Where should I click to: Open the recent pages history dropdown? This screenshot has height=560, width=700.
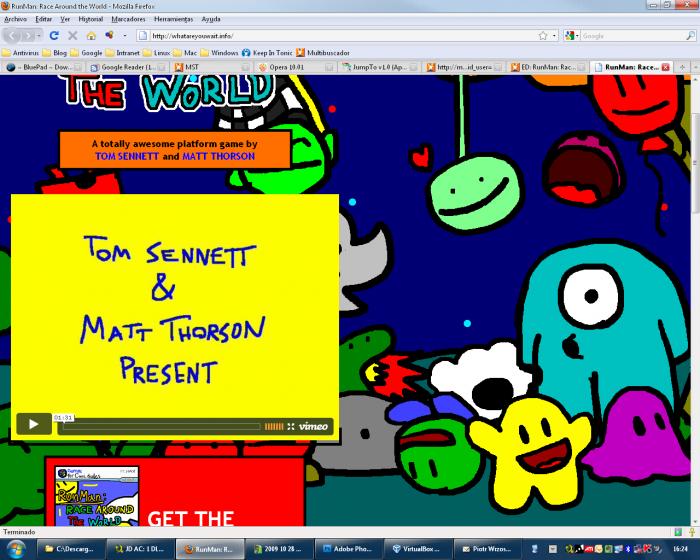[39, 36]
